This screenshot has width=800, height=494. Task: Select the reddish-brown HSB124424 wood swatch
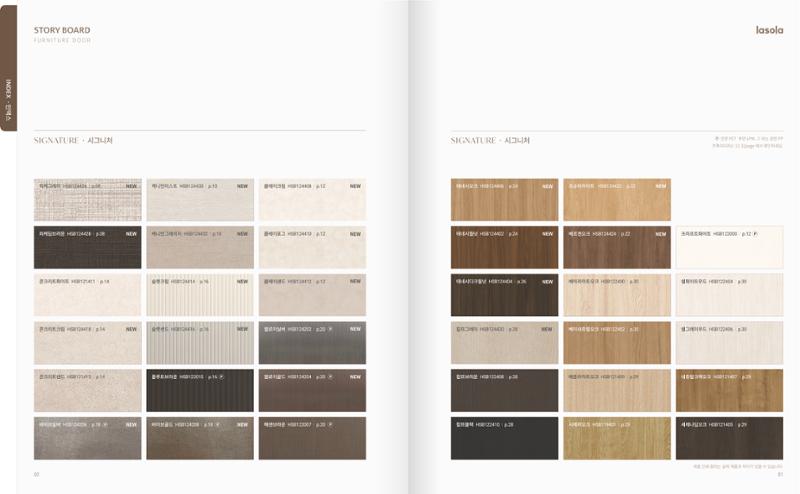pyautogui.click(x=617, y=248)
